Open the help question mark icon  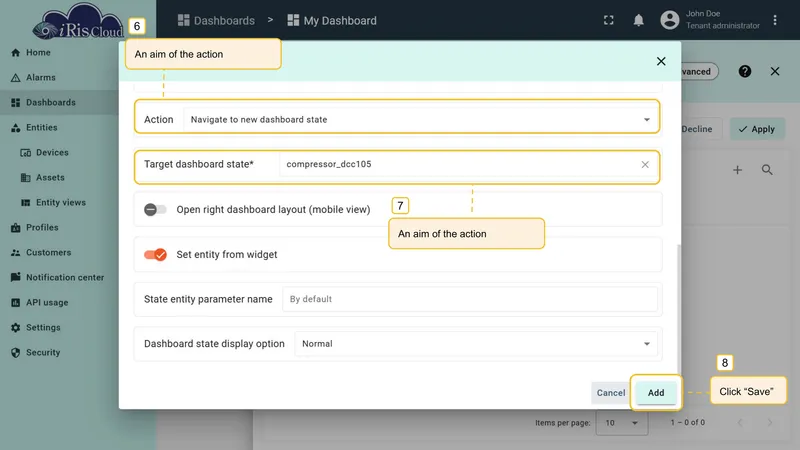[745, 71]
